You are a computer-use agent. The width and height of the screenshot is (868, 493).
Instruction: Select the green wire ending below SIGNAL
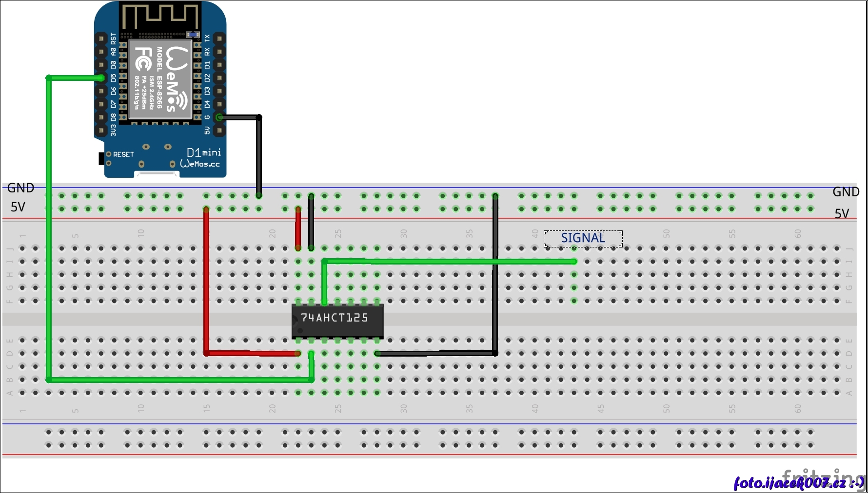pos(449,262)
